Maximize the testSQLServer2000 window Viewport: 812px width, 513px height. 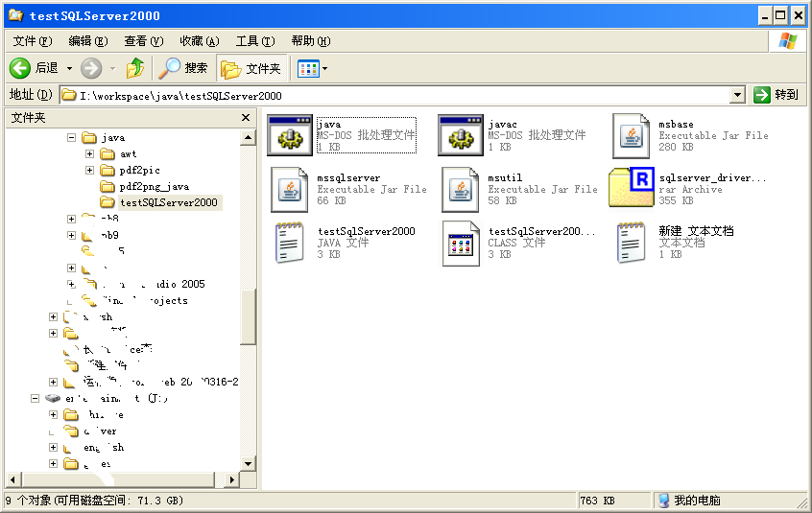781,16
